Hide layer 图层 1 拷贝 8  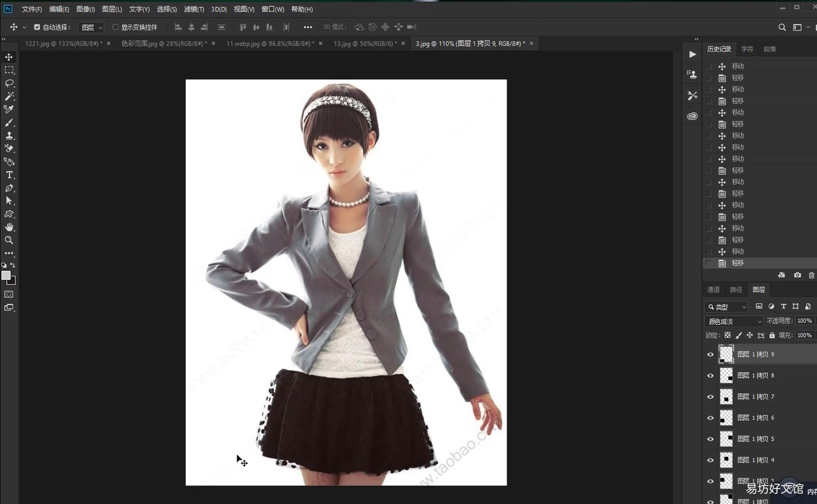[x=710, y=376]
